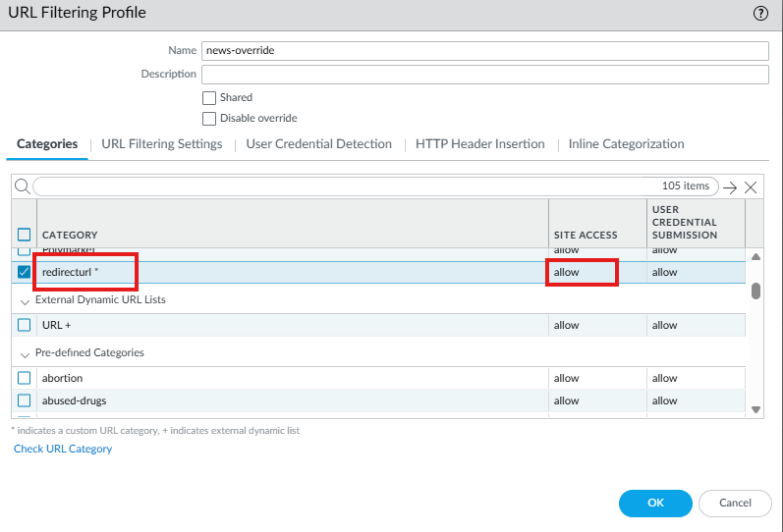Click the help question mark icon
This screenshot has height=532, width=783.
(x=760, y=14)
